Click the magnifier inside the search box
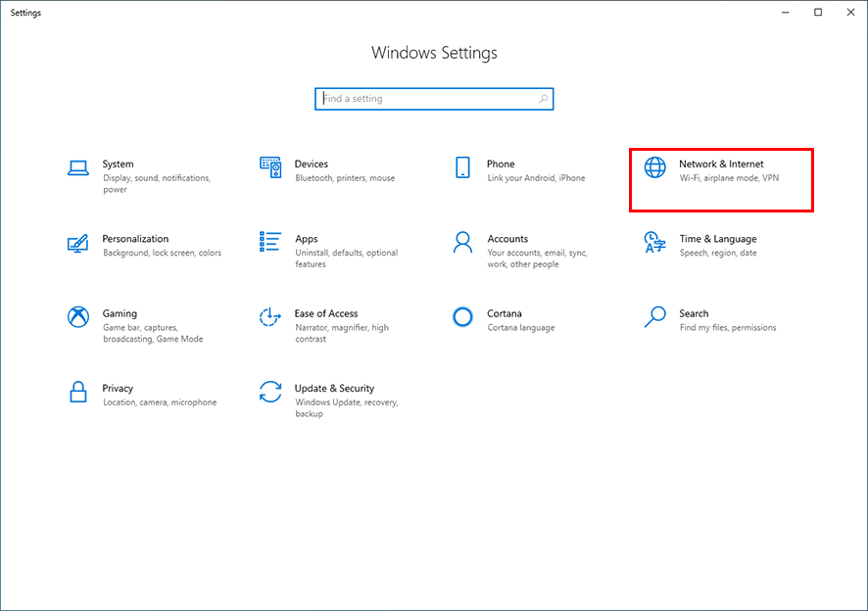 (x=543, y=98)
